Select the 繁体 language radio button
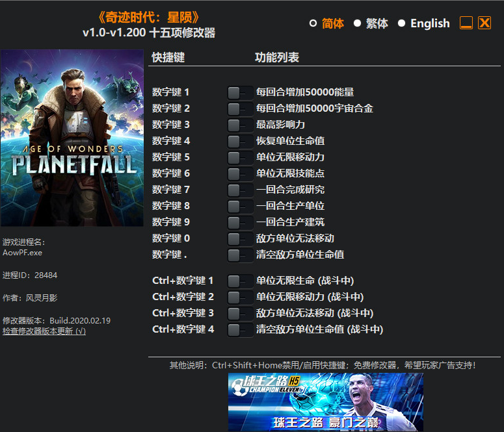504x432 pixels. point(357,23)
